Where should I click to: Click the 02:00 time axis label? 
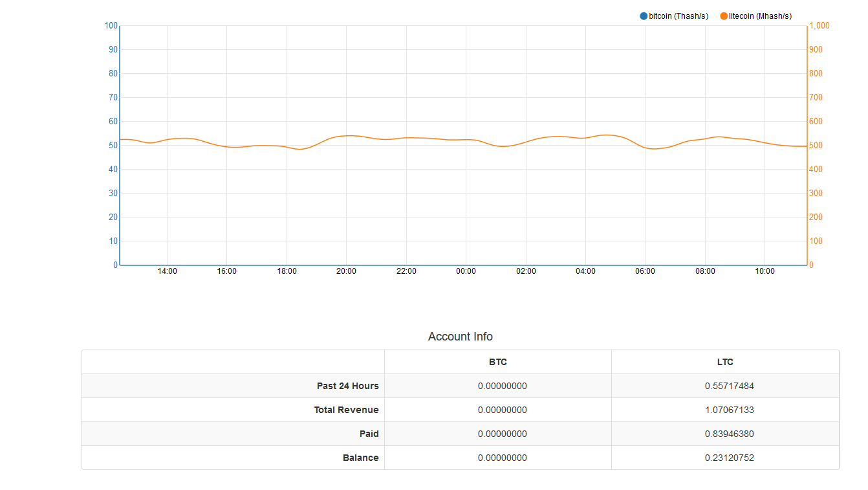pos(526,271)
